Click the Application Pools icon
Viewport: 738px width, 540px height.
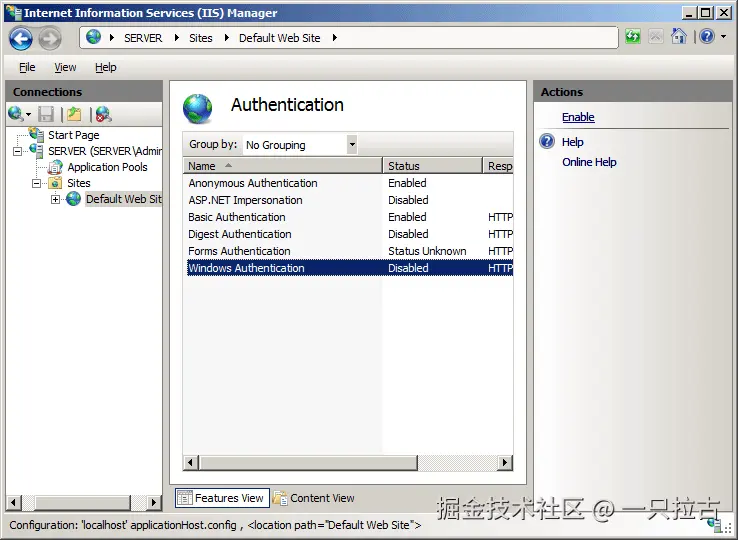pyautogui.click(x=56, y=167)
